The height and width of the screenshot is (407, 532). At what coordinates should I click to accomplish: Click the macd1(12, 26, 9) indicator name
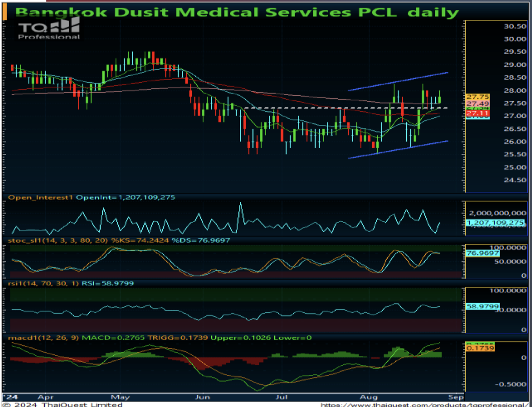tap(44, 338)
